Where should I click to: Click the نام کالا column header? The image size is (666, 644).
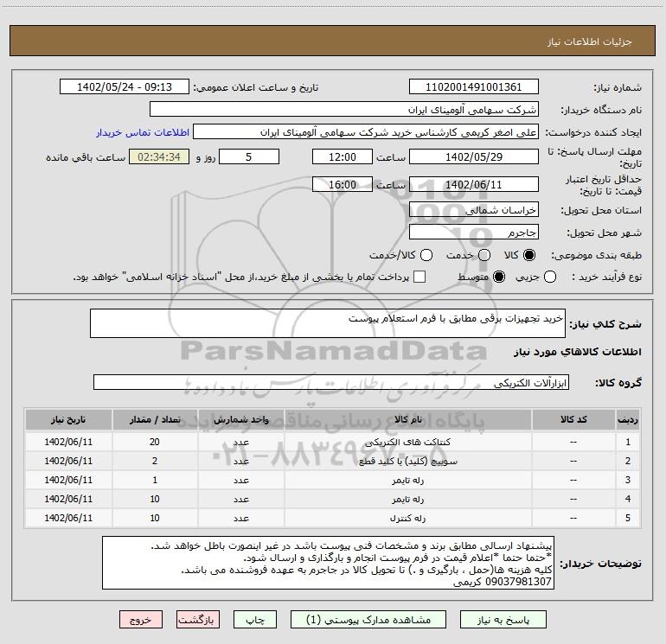tap(407, 419)
